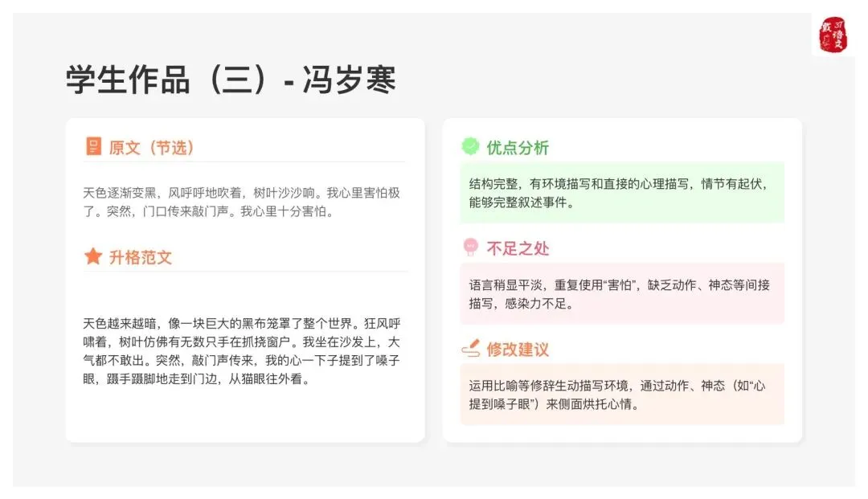Select the 原文(节选) heading

tap(151, 148)
